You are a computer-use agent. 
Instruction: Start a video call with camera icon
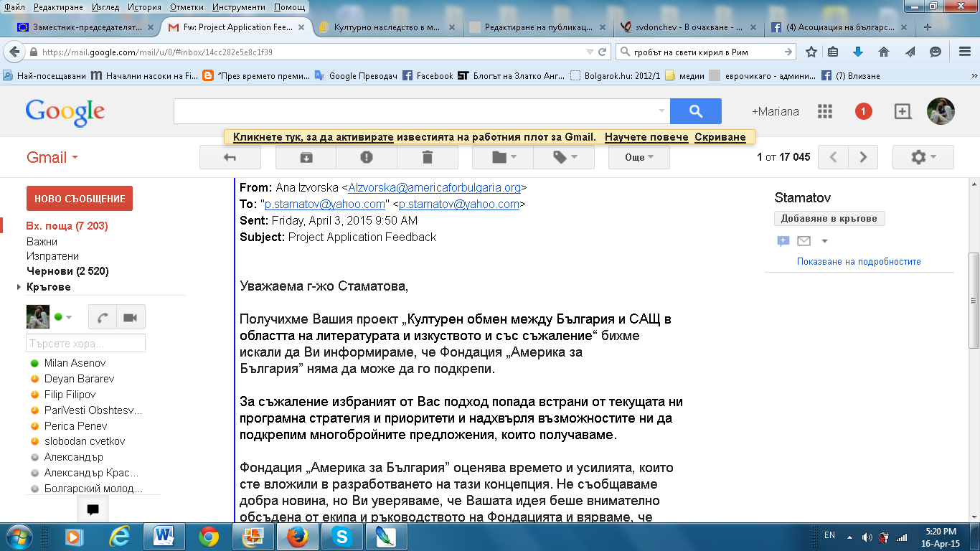pos(130,317)
